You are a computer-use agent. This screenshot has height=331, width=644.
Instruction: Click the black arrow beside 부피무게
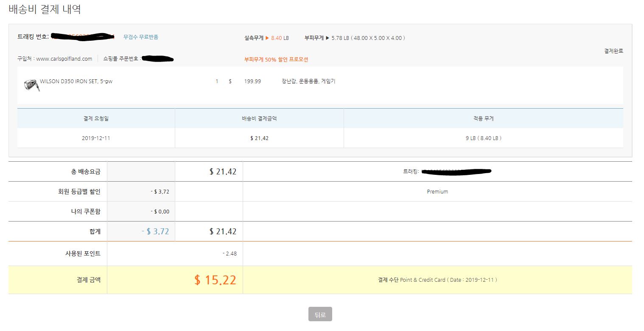327,38
